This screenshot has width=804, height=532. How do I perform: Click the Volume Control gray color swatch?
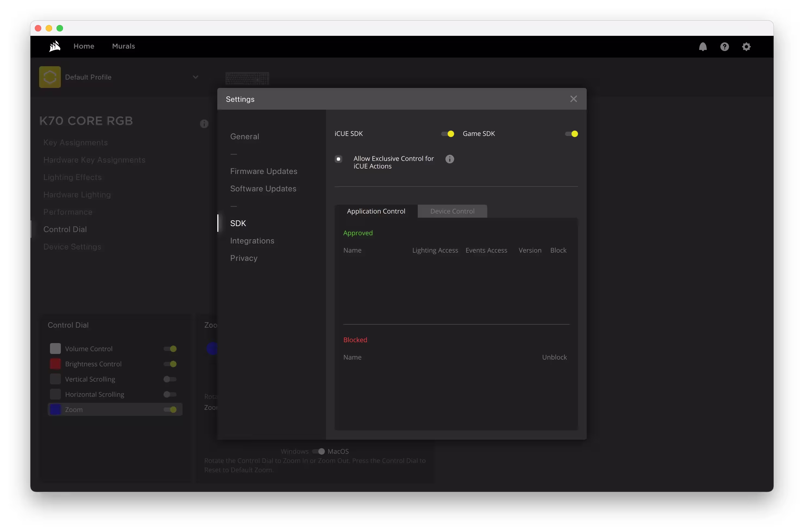tap(55, 349)
